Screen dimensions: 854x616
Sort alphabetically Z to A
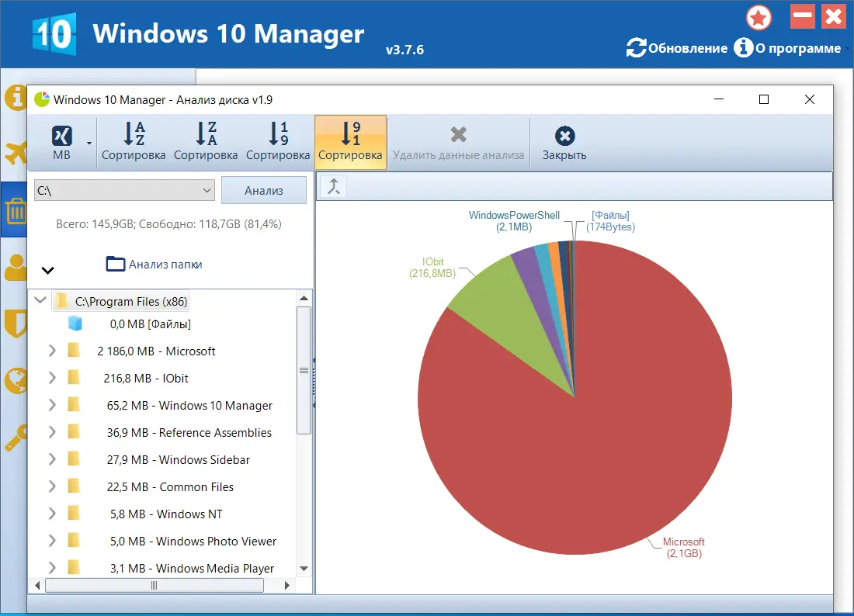(206, 143)
